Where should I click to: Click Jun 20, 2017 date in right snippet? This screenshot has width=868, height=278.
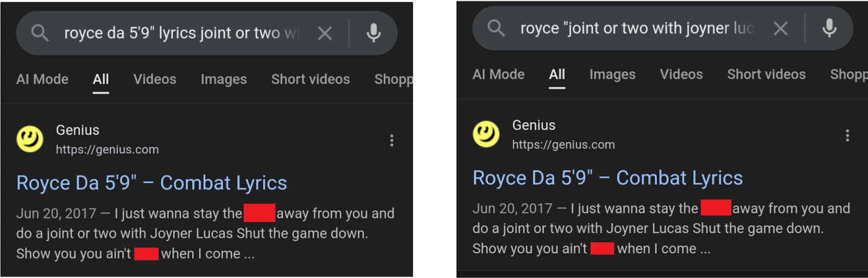[x=513, y=208]
